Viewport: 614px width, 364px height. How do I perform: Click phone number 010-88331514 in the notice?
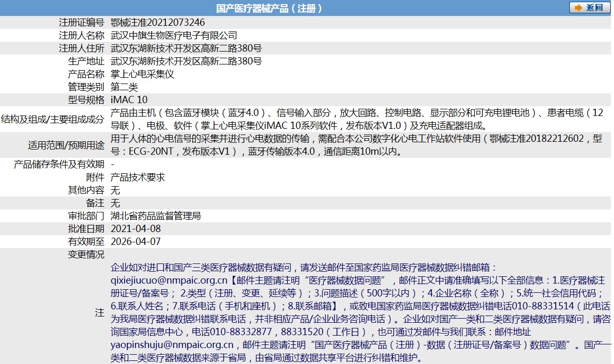(x=543, y=306)
